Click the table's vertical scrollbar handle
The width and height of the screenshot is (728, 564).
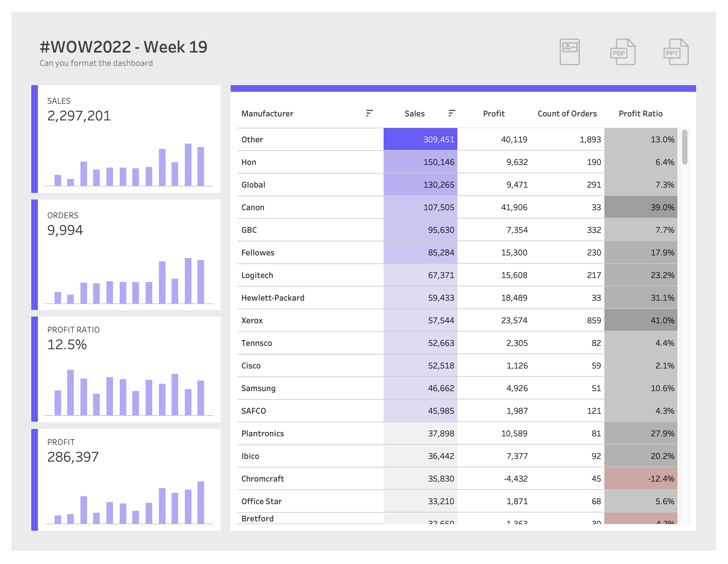point(684,147)
